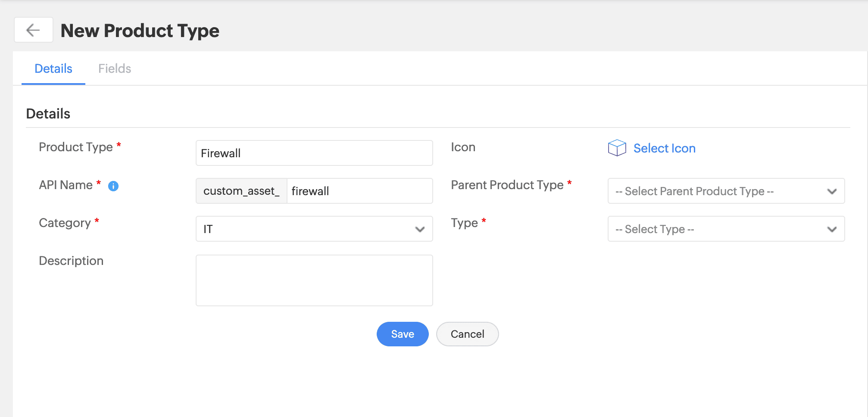
Task: Open the Select Parent Product Type dropdown
Action: pyautogui.click(x=718, y=191)
